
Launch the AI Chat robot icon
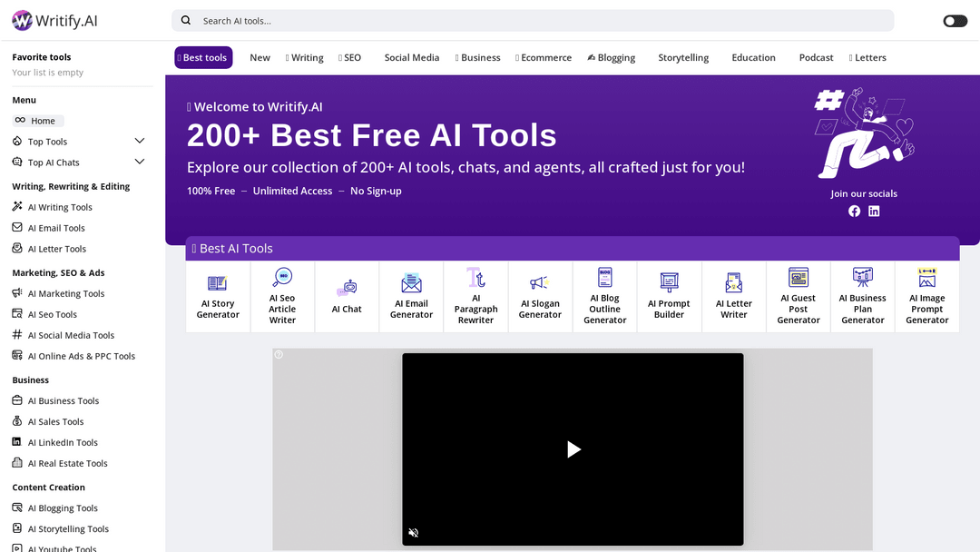(347, 288)
